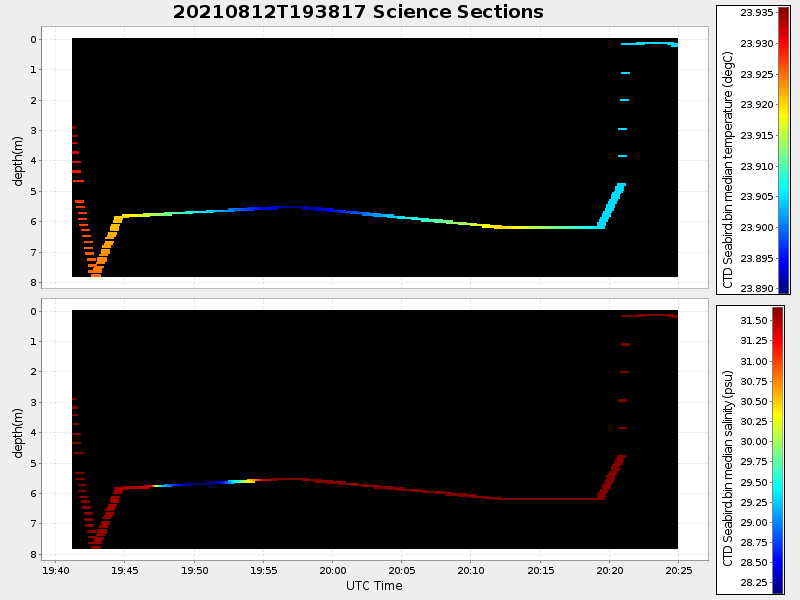The height and width of the screenshot is (600, 800).
Task: Click depth tick 0 on temperature plot
Action: click(33, 40)
